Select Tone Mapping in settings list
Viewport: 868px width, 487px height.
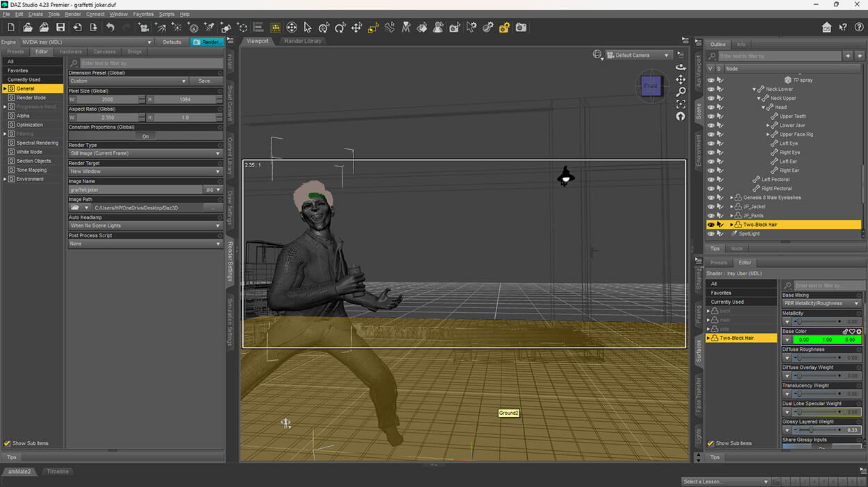[32, 170]
